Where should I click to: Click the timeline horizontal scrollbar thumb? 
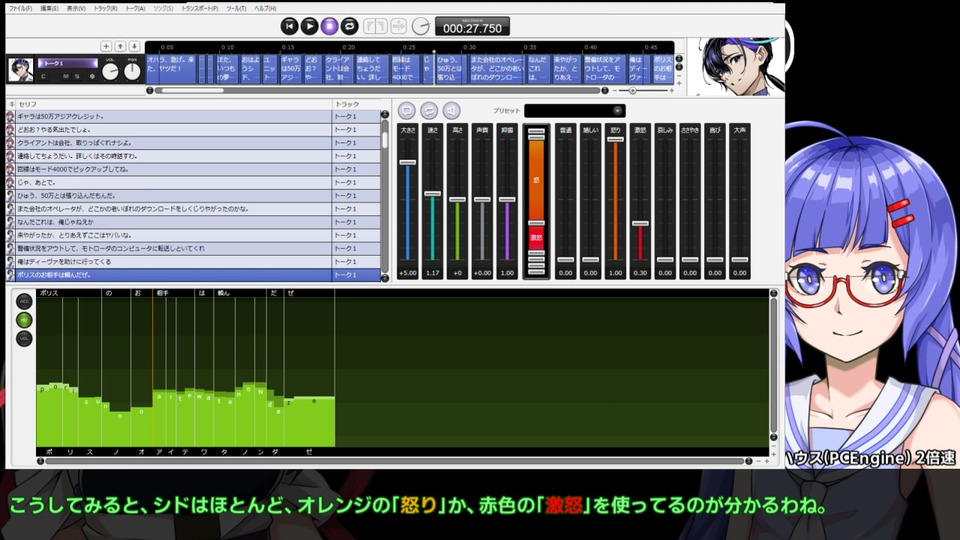[193, 91]
